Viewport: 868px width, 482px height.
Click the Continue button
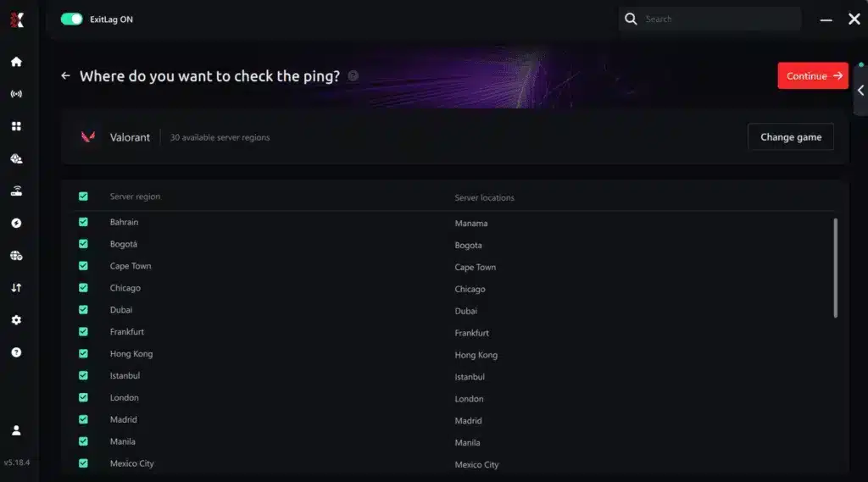coord(813,75)
